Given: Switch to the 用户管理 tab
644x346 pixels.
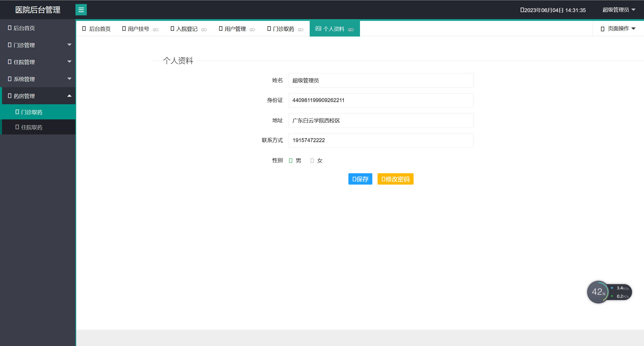Looking at the screenshot, I should coord(235,28).
